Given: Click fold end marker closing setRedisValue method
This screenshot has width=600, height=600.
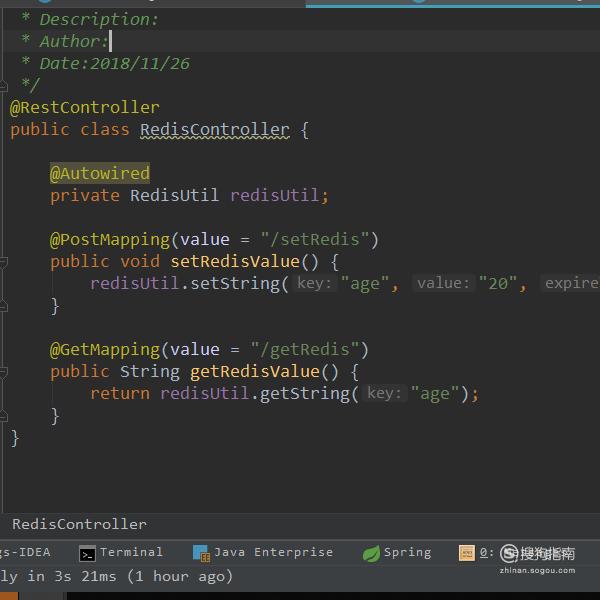Looking at the screenshot, I should coord(3,306).
